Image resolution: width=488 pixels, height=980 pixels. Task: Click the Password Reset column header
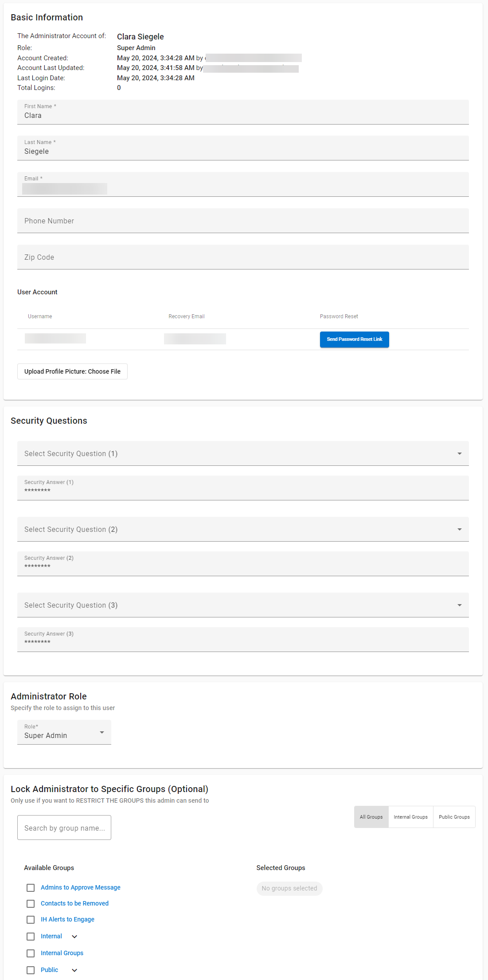point(339,316)
